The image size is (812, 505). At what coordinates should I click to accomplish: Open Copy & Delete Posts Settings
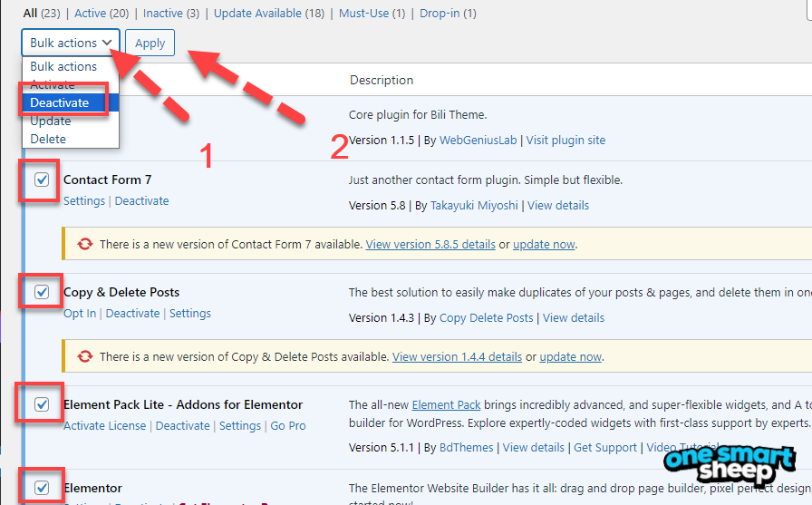click(190, 314)
